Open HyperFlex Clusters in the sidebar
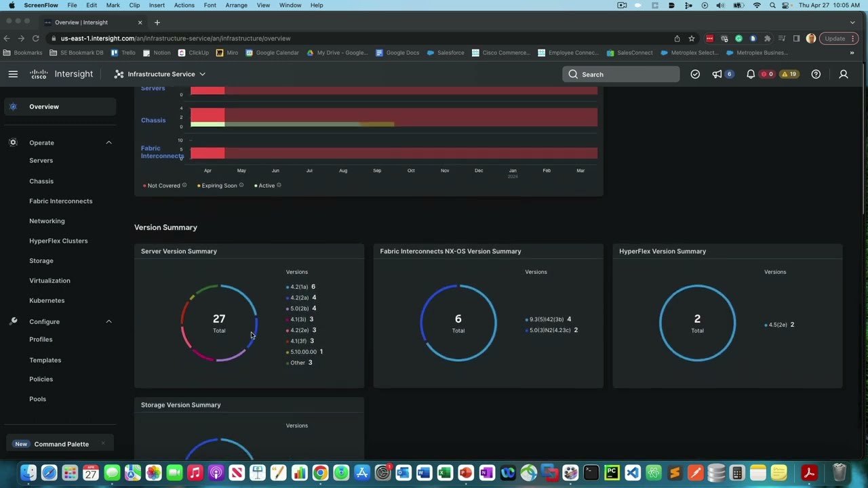This screenshot has width=868, height=488. click(x=58, y=241)
